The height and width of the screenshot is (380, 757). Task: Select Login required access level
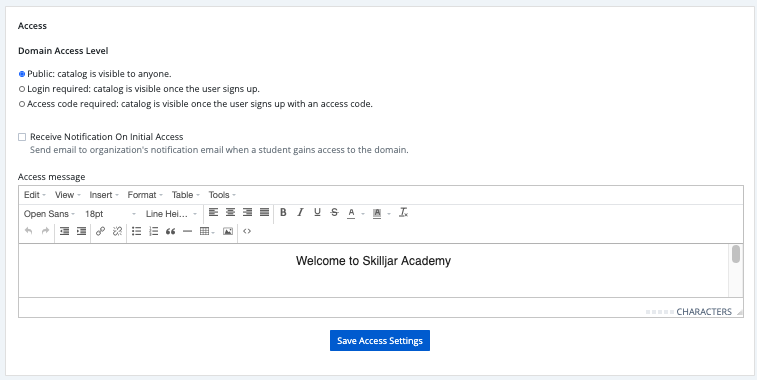(x=22, y=89)
